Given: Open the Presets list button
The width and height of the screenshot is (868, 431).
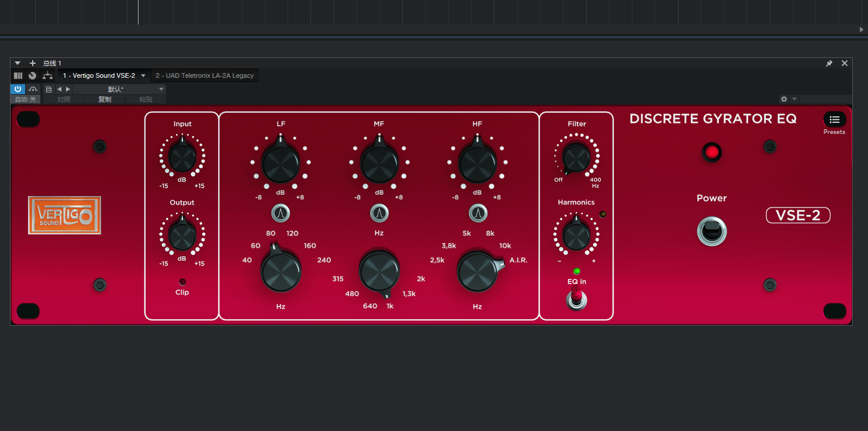Looking at the screenshot, I should pyautogui.click(x=835, y=119).
